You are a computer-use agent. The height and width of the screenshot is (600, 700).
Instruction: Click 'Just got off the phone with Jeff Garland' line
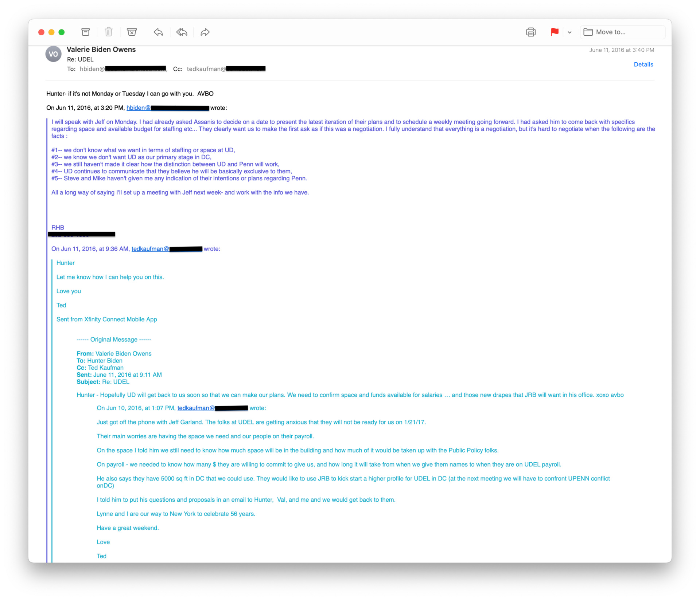pos(261,422)
